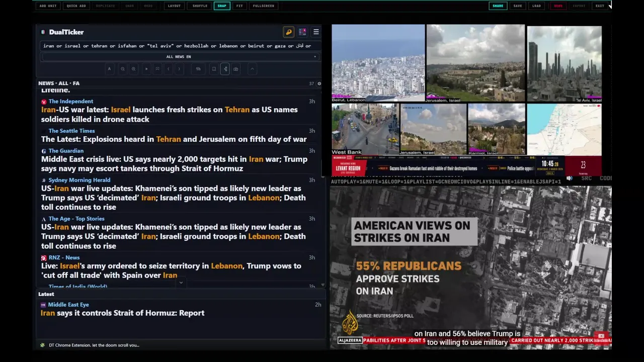This screenshot has width=644, height=362.
Task: Click the zoom in magnifier icon
Action: [x=133, y=69]
